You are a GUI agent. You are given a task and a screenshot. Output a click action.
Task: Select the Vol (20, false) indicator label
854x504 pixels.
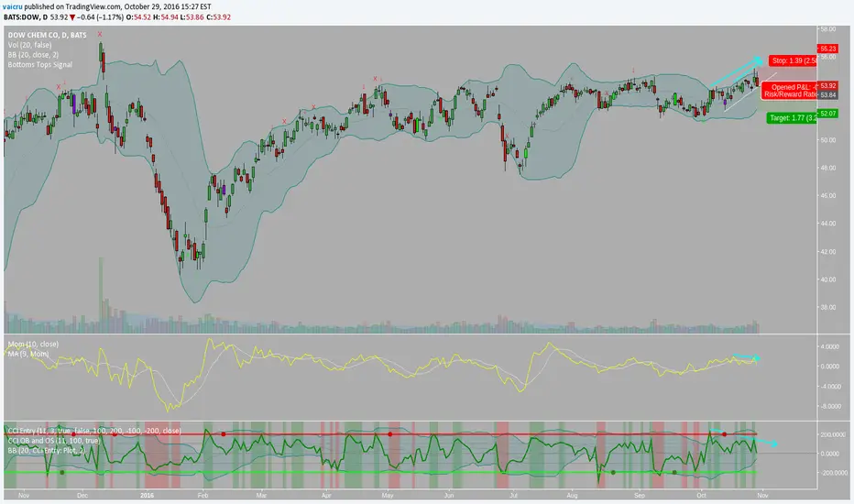pyautogui.click(x=29, y=45)
